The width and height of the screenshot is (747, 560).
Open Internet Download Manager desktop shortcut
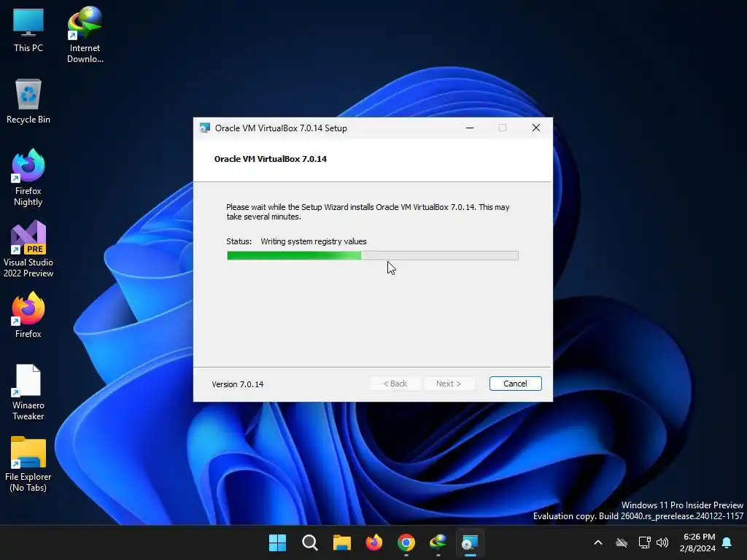[85, 35]
